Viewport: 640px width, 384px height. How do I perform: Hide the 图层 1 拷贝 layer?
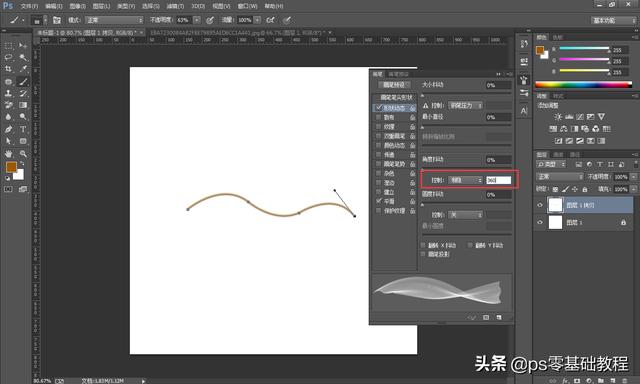tap(540, 205)
